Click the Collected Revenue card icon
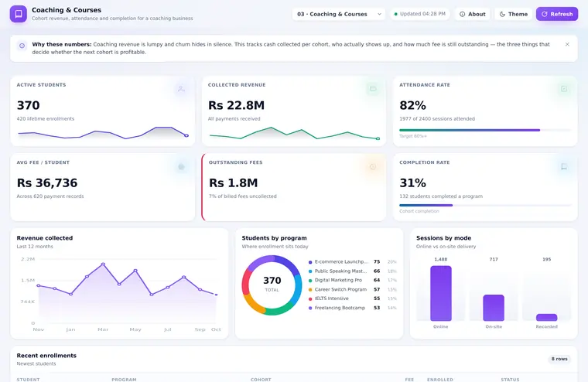Viewport: 588px width, 382px height. (373, 89)
